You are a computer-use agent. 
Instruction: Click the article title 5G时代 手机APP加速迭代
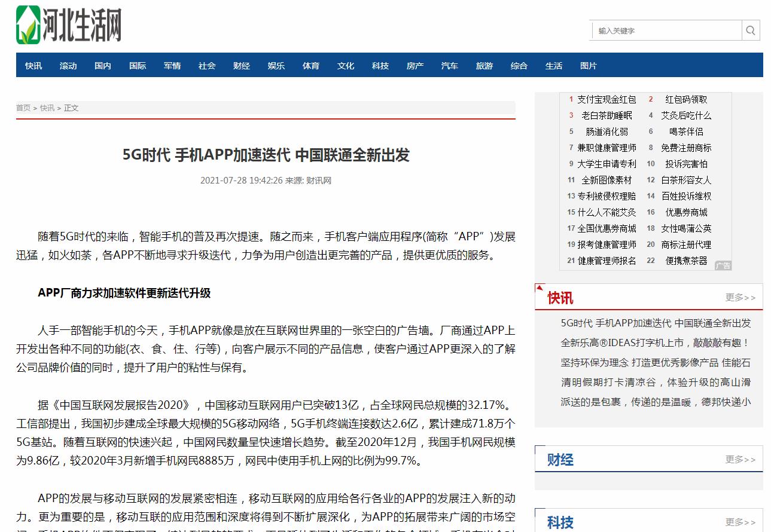266,155
